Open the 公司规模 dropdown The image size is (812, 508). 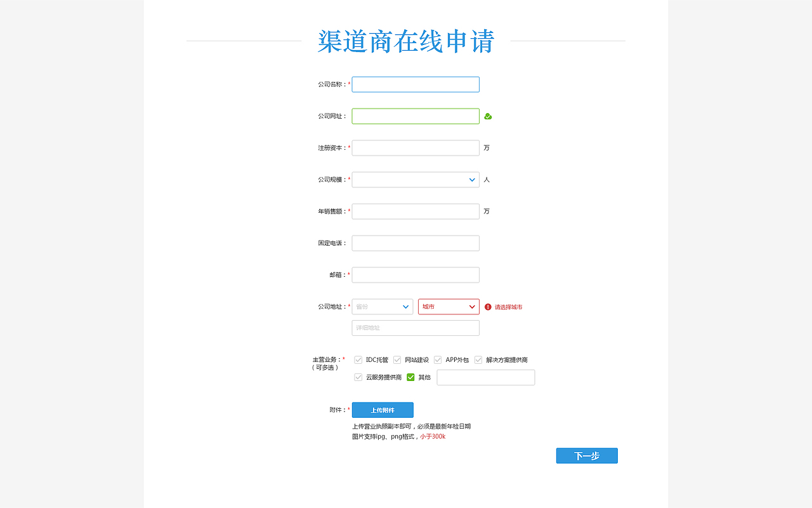[x=416, y=180]
